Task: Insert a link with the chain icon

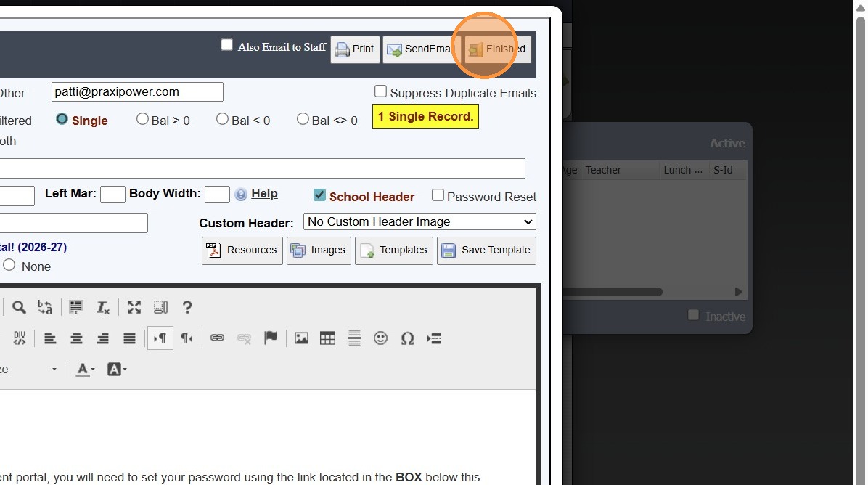Action: (217, 338)
